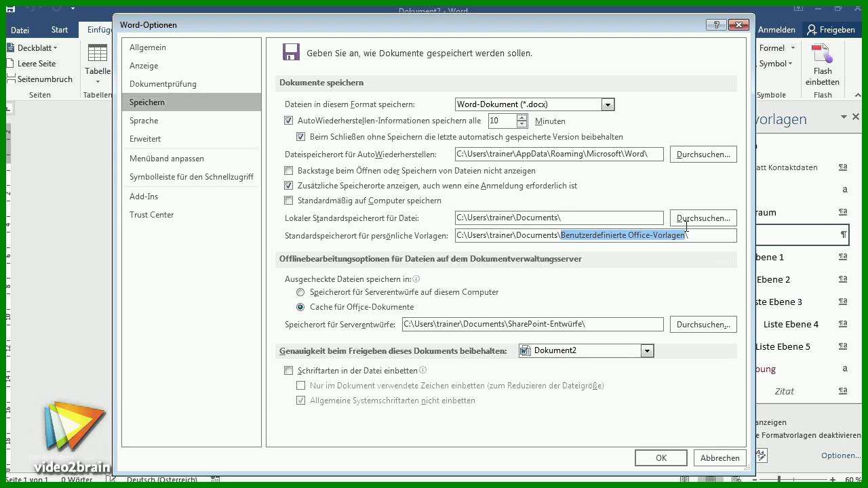This screenshot has height=488, width=868.
Task: Click the style icon beside Liste Ebene 4
Action: [x=843, y=324]
